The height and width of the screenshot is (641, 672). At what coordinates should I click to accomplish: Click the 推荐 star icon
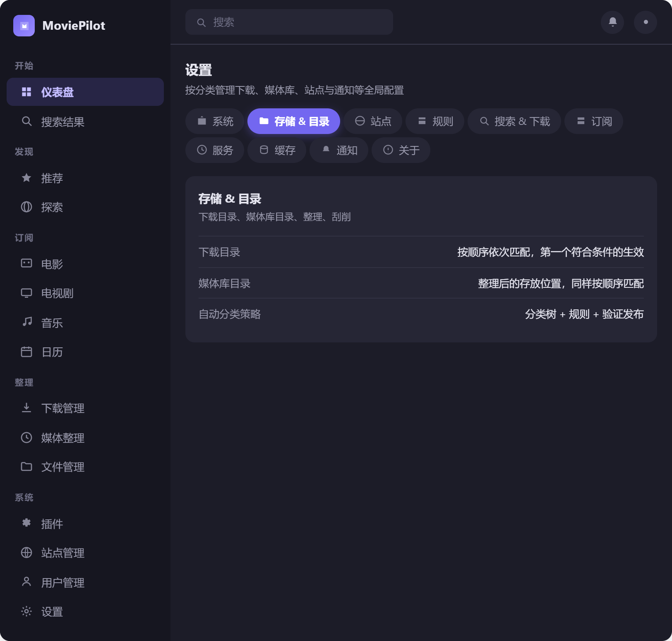(x=26, y=178)
